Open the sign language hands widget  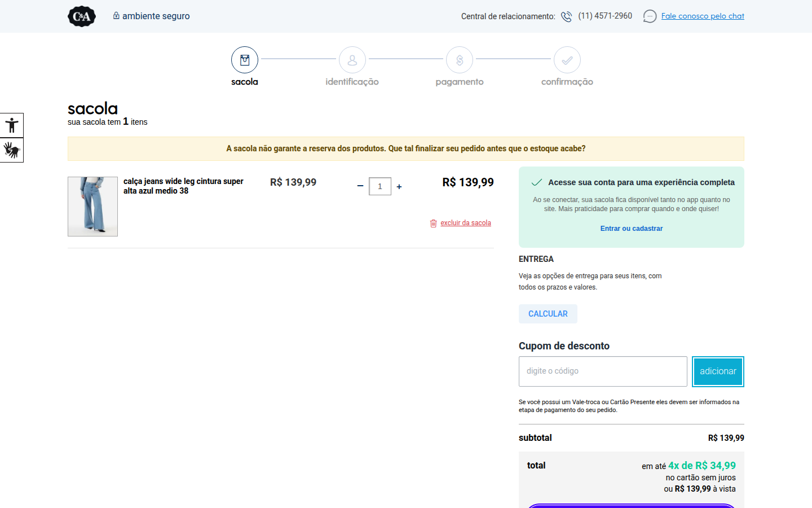[11, 150]
